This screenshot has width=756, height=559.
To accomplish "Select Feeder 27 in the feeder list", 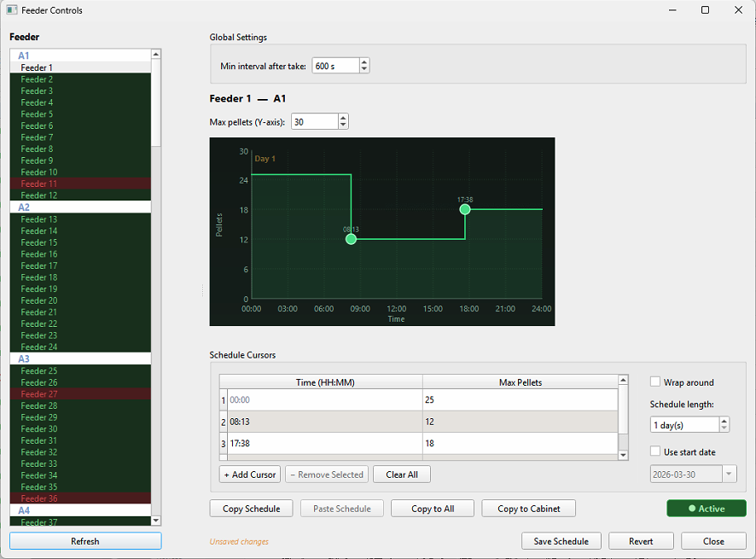I will pos(38,393).
